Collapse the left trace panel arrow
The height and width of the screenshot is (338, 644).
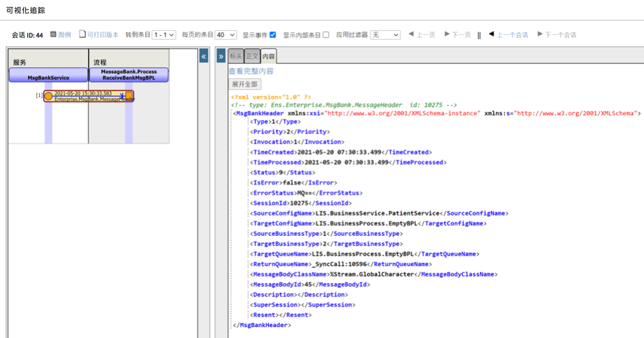(204, 56)
